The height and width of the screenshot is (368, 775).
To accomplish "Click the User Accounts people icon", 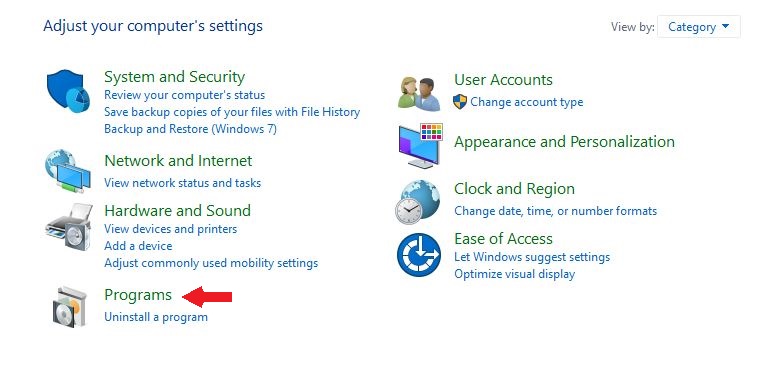I will (419, 93).
